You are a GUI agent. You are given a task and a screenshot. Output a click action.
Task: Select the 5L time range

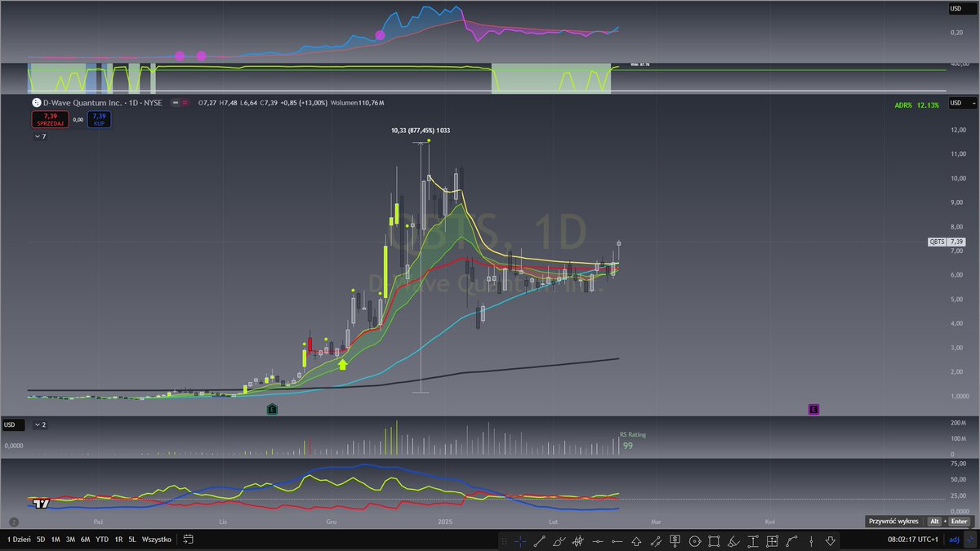click(132, 540)
